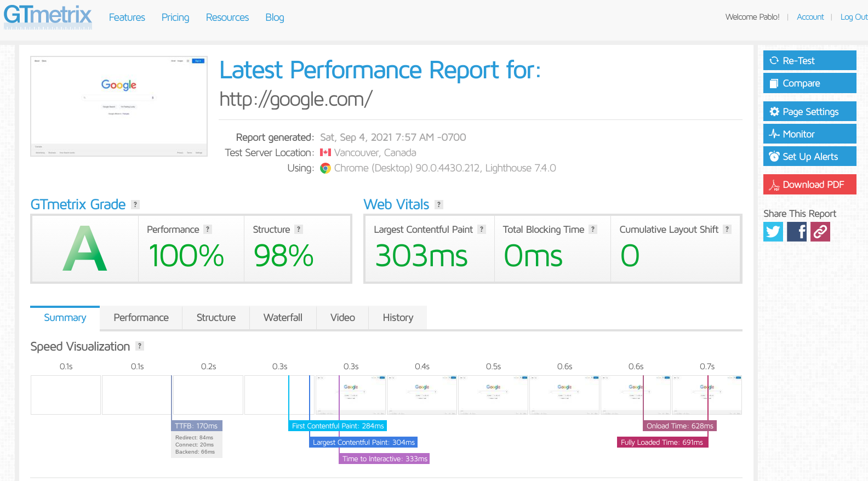Share report via Twitter icon
Image resolution: width=868 pixels, height=481 pixels.
coord(773,232)
